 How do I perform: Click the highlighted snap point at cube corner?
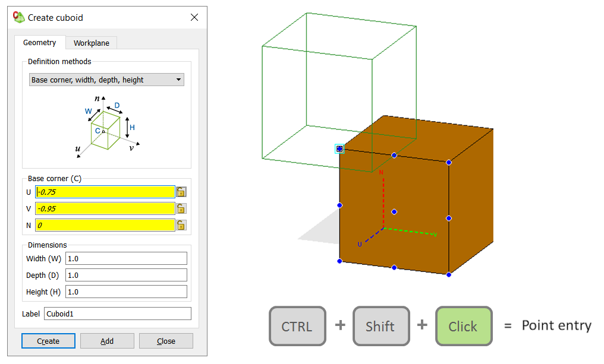(339, 148)
